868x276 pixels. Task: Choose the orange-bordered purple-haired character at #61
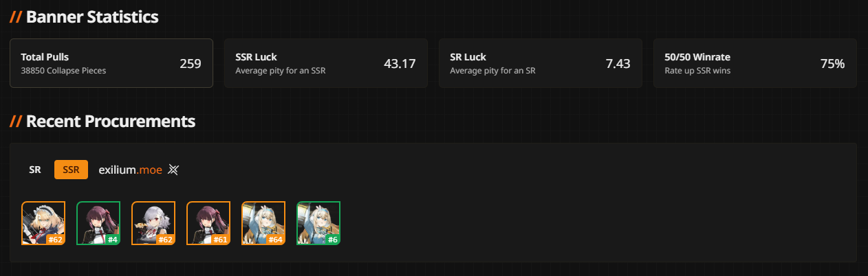[x=208, y=223]
